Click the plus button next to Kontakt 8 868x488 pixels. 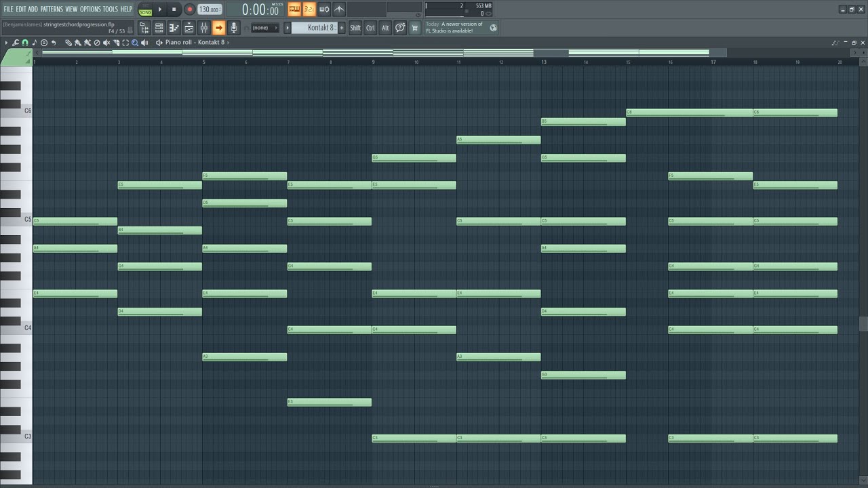[342, 28]
